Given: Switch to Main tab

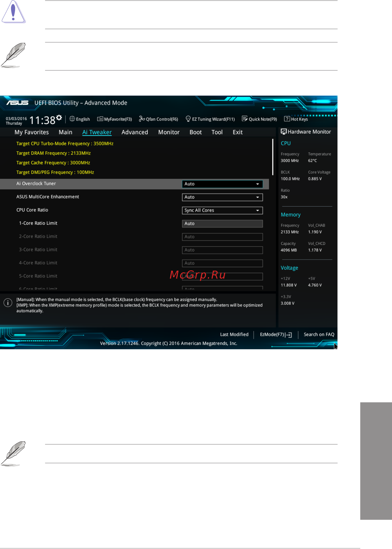Looking at the screenshot, I should click(65, 132).
